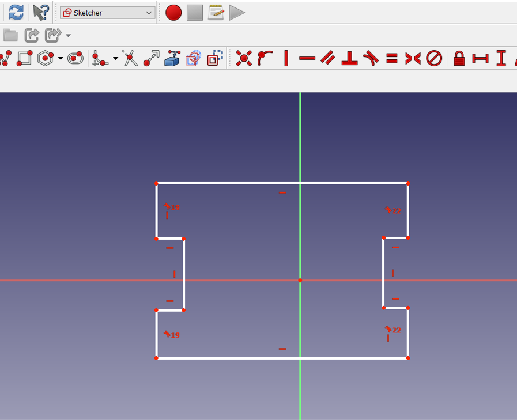
Task: Select the bottom-left corner vertex of sketch
Action: pos(156,358)
